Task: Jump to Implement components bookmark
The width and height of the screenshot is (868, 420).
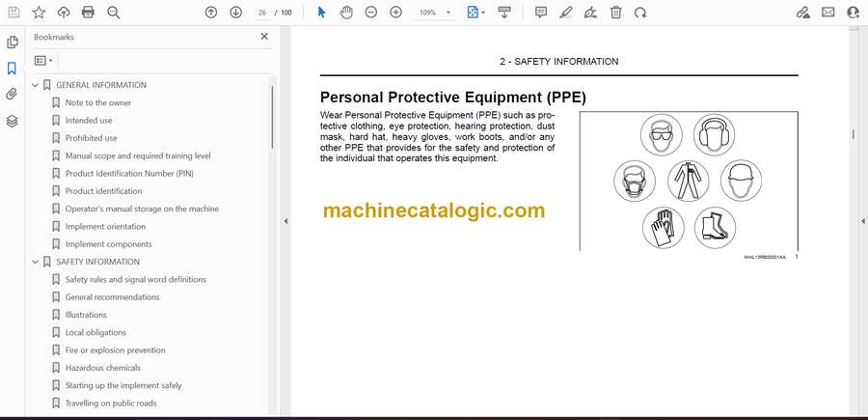Action: pos(108,244)
